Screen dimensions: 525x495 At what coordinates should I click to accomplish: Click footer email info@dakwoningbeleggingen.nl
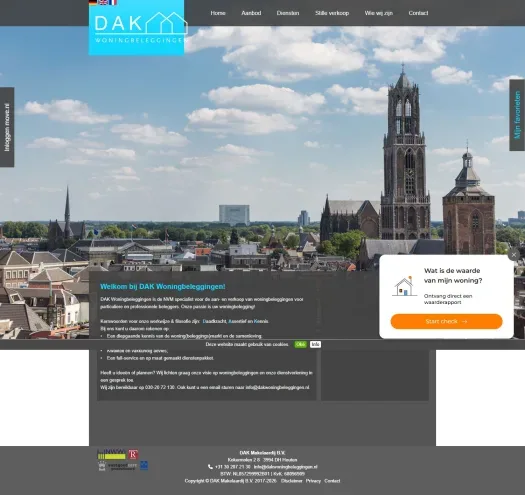click(x=286, y=467)
